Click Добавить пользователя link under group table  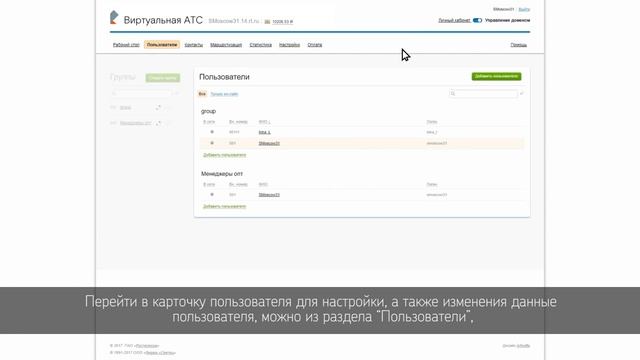(224, 155)
